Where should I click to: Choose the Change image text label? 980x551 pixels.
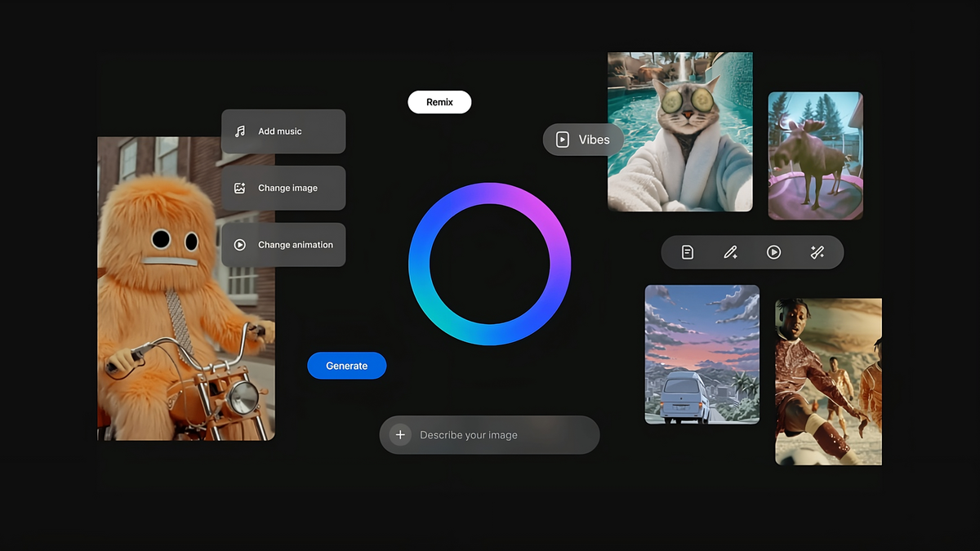[x=287, y=188]
